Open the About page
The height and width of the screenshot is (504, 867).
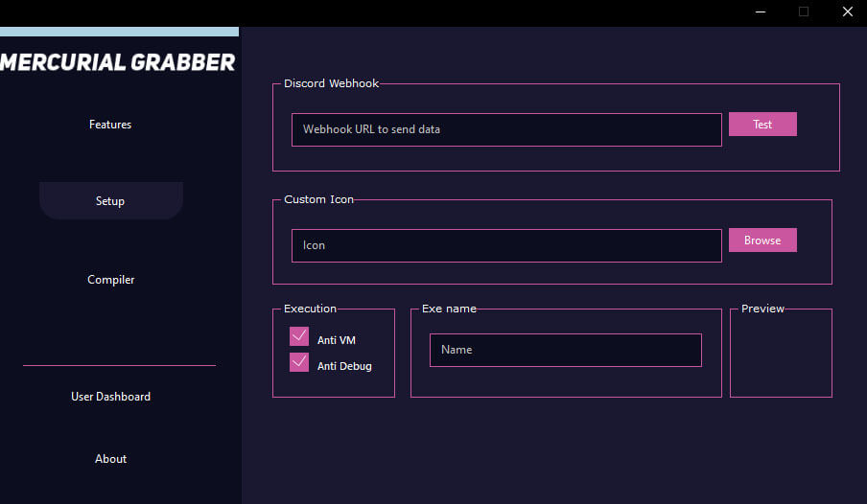click(110, 459)
